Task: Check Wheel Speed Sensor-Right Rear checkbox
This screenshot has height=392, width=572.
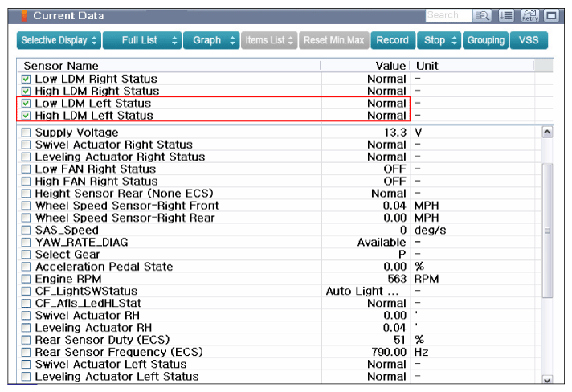Action: (26, 218)
